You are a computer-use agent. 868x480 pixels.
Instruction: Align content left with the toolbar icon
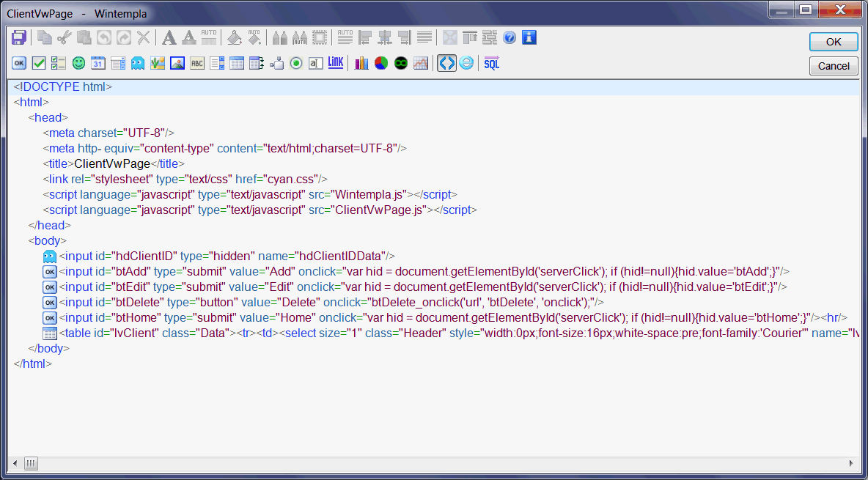(365, 37)
